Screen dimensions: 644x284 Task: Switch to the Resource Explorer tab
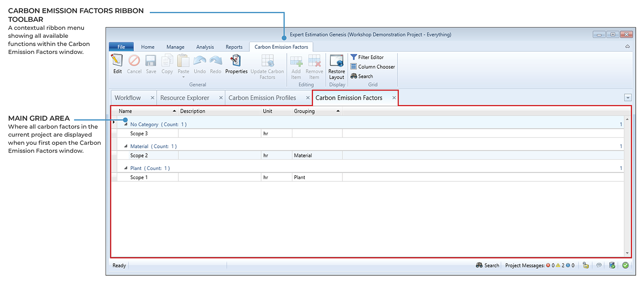click(x=184, y=98)
